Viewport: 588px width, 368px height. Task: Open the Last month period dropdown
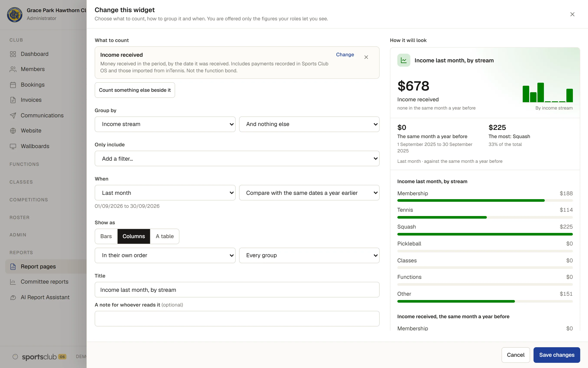tap(165, 193)
